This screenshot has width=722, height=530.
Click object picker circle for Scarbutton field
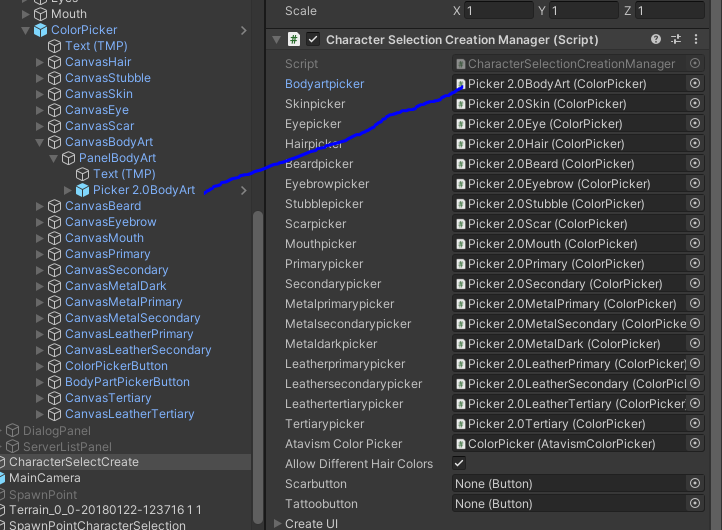point(695,484)
